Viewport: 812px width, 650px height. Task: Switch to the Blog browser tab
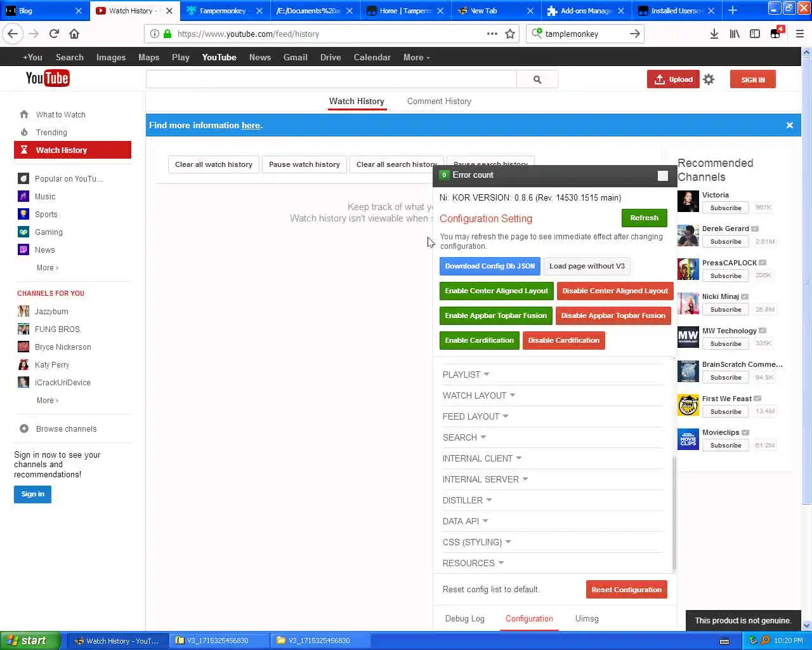[x=44, y=10]
